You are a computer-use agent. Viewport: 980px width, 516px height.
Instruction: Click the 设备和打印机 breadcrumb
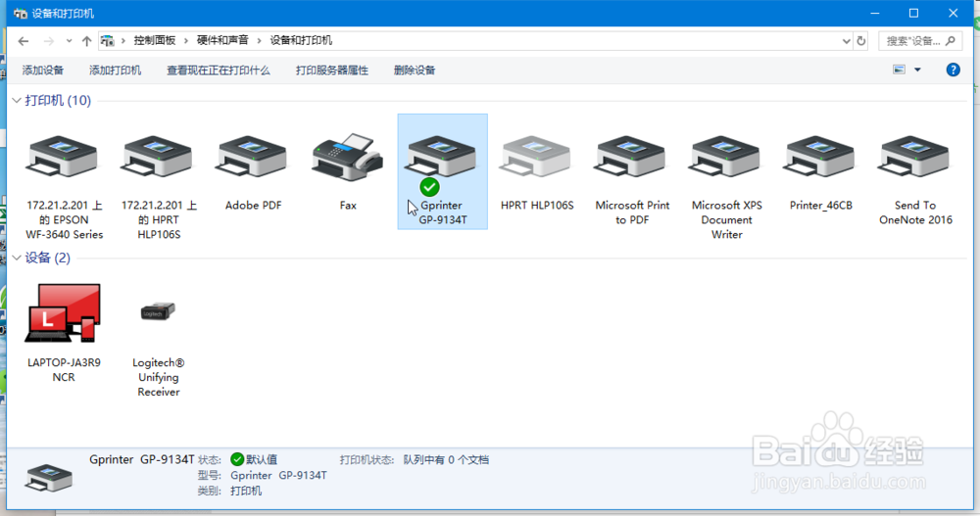(x=301, y=40)
